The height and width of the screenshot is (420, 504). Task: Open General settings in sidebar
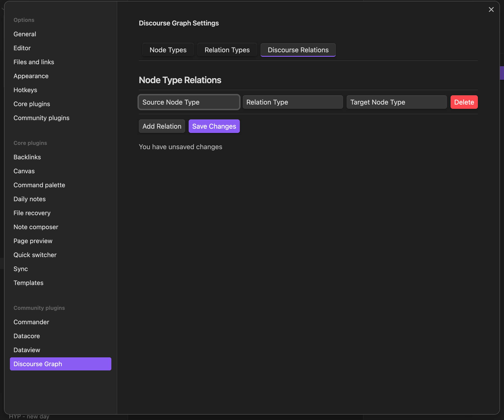point(25,34)
